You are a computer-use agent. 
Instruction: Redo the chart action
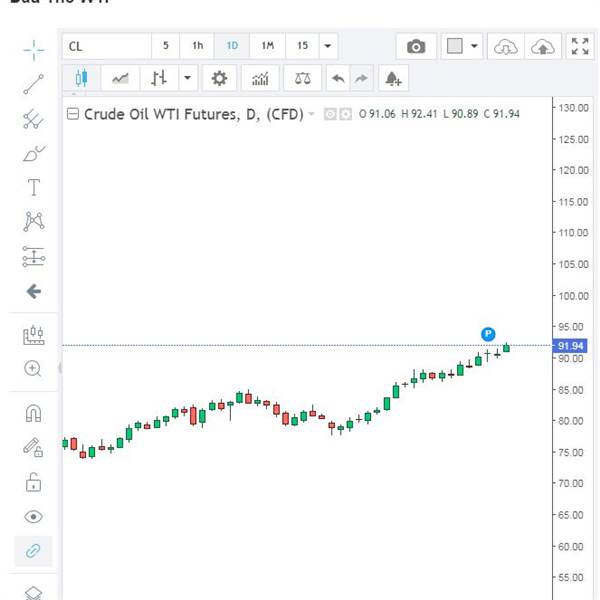(x=361, y=78)
